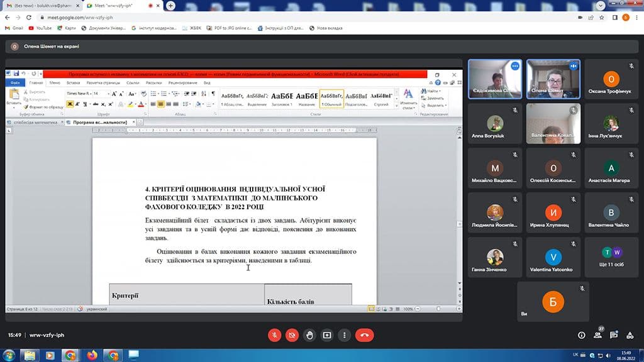Open File Explorer from the taskbar

30,355
